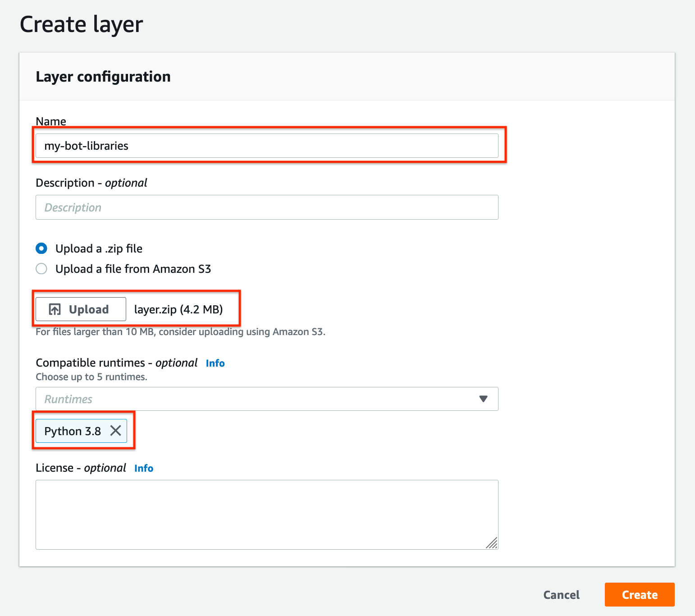Open Info link next to Compatible runtimes
Image resolution: width=695 pixels, height=616 pixels.
tap(215, 363)
